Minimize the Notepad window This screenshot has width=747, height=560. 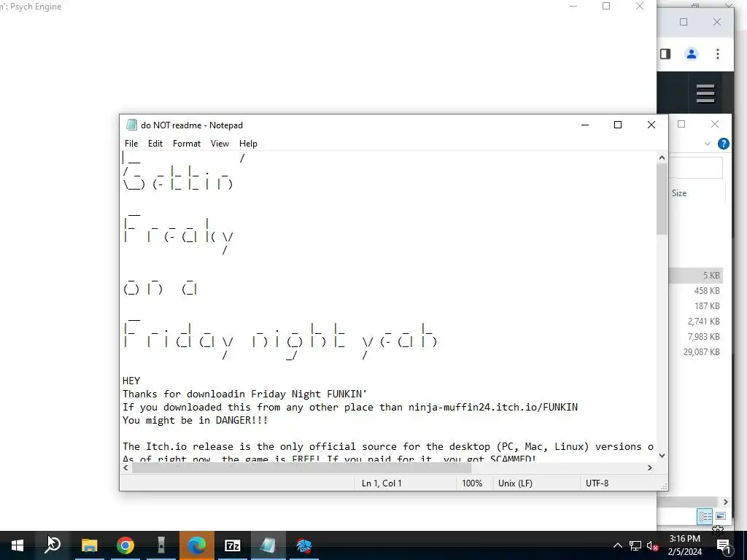click(x=585, y=125)
